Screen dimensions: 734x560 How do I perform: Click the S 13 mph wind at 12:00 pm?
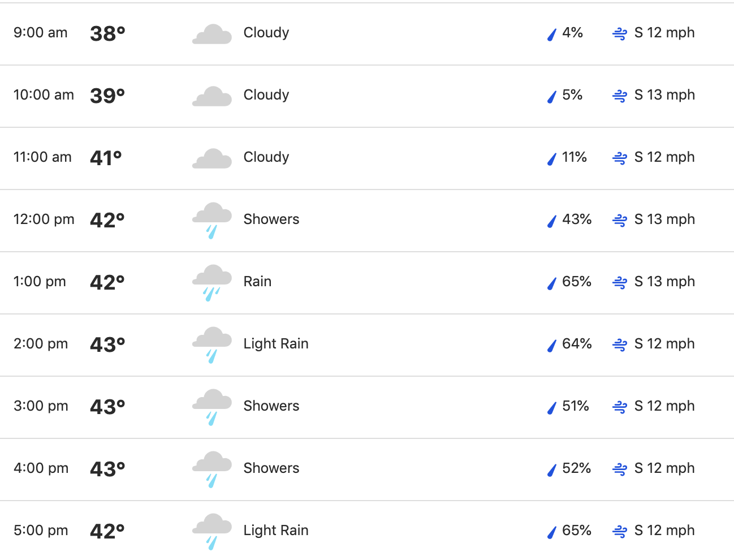click(664, 219)
